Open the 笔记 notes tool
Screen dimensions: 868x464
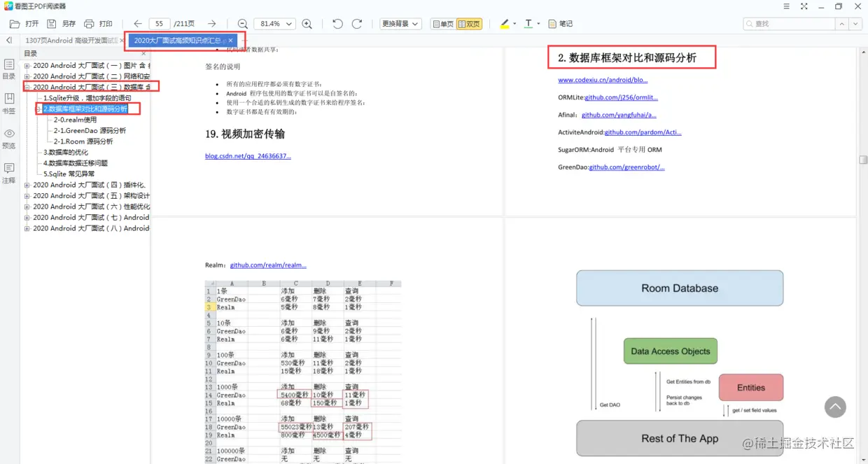pyautogui.click(x=561, y=24)
